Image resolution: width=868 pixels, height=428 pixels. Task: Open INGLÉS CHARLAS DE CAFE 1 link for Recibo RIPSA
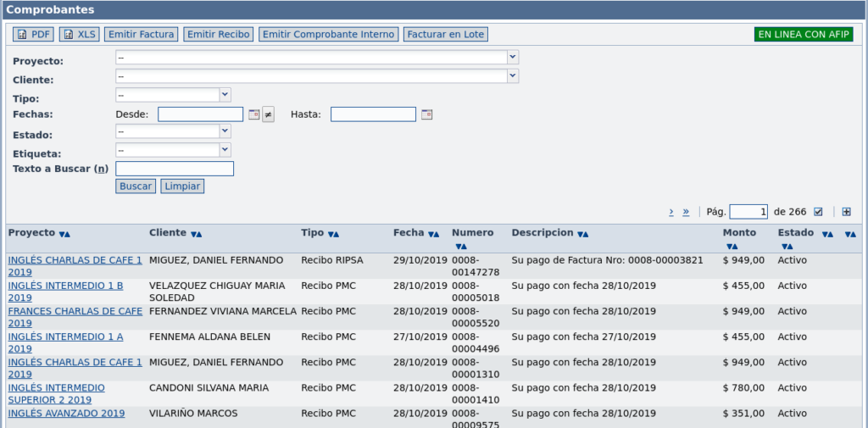(x=75, y=266)
